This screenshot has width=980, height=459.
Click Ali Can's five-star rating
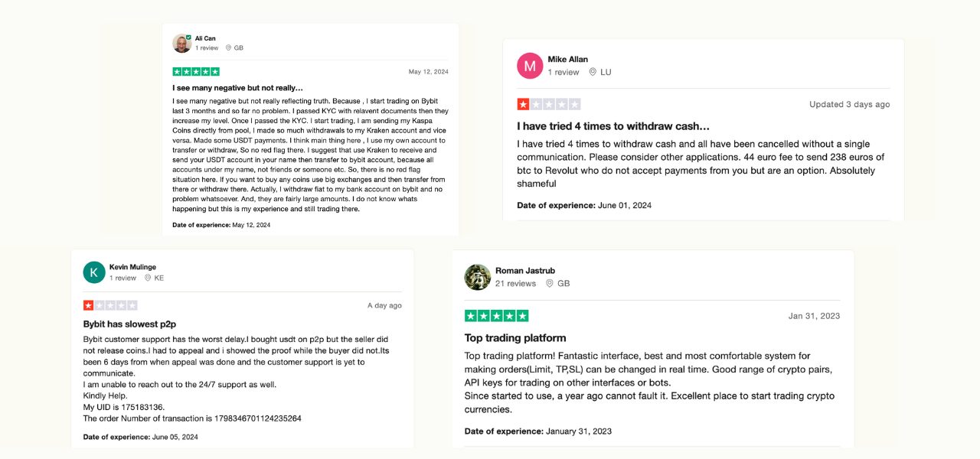click(x=196, y=72)
